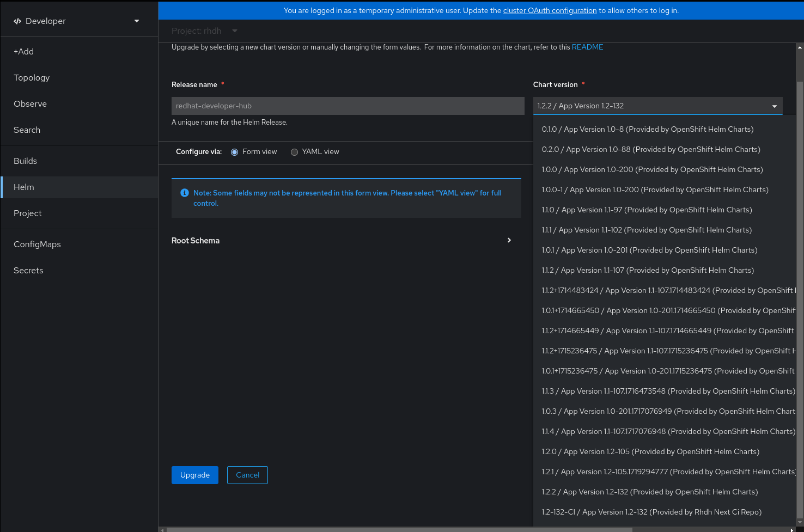Image resolution: width=804 pixels, height=532 pixels.
Task: Open Secrets in the sidebar
Action: pos(80,271)
